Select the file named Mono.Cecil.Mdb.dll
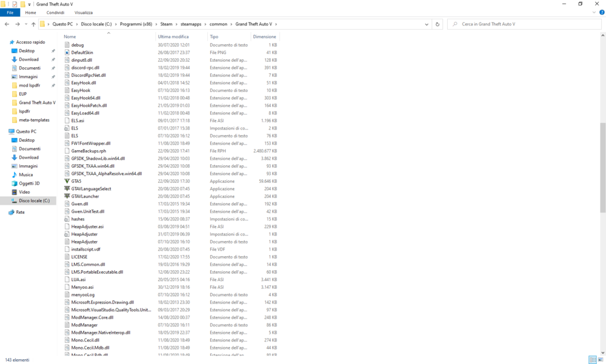 (x=90, y=348)
